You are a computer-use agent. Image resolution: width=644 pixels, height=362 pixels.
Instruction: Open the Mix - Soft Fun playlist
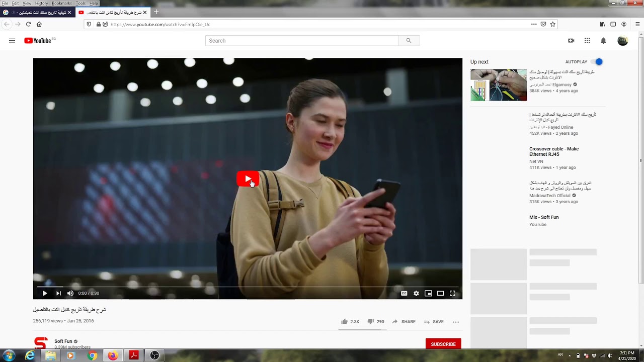pos(544,217)
